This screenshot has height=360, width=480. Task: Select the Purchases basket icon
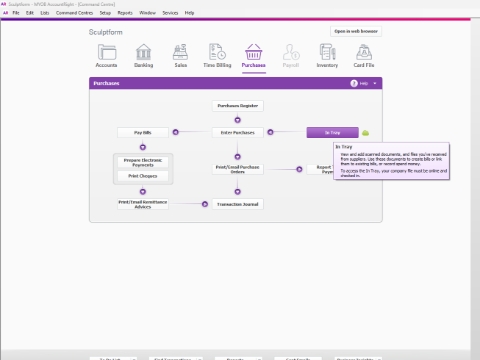coord(254,52)
